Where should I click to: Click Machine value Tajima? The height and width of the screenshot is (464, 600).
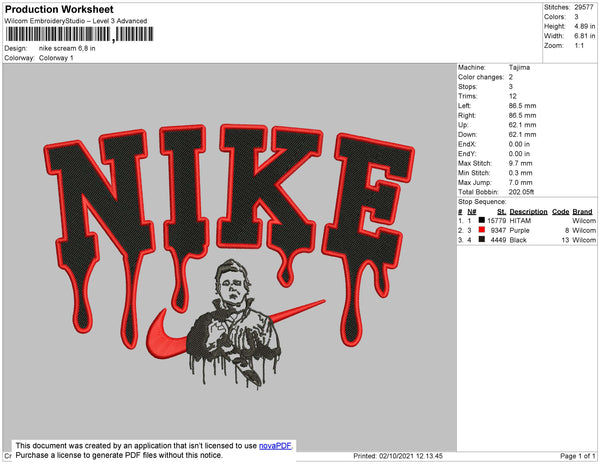[x=519, y=67]
